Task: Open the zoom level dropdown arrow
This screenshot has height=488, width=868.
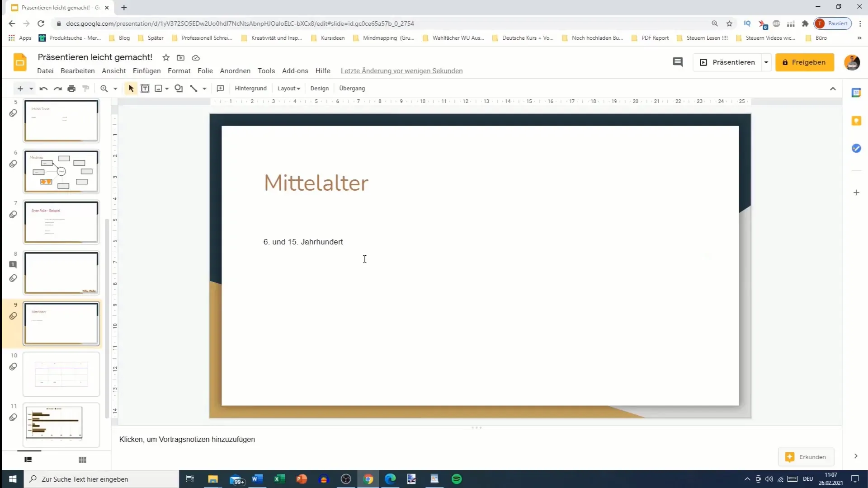Action: tap(115, 89)
